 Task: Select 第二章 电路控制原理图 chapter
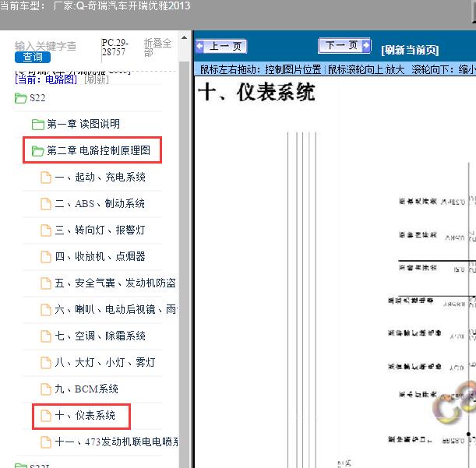click(99, 150)
